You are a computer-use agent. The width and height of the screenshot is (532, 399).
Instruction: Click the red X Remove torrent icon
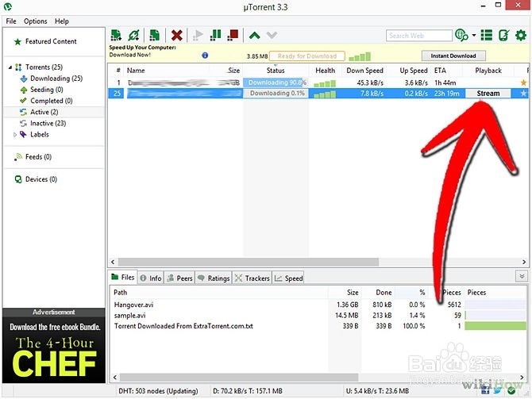(x=177, y=35)
